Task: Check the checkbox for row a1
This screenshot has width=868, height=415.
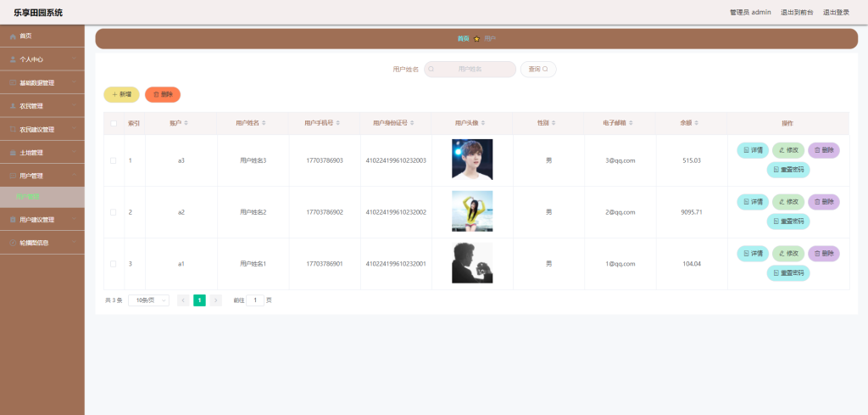Action: [x=114, y=264]
